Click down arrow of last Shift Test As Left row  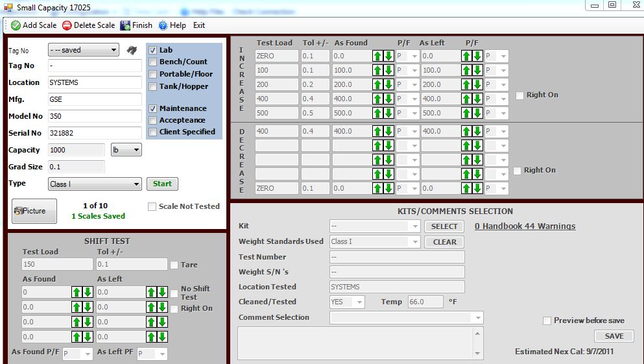(x=162, y=337)
